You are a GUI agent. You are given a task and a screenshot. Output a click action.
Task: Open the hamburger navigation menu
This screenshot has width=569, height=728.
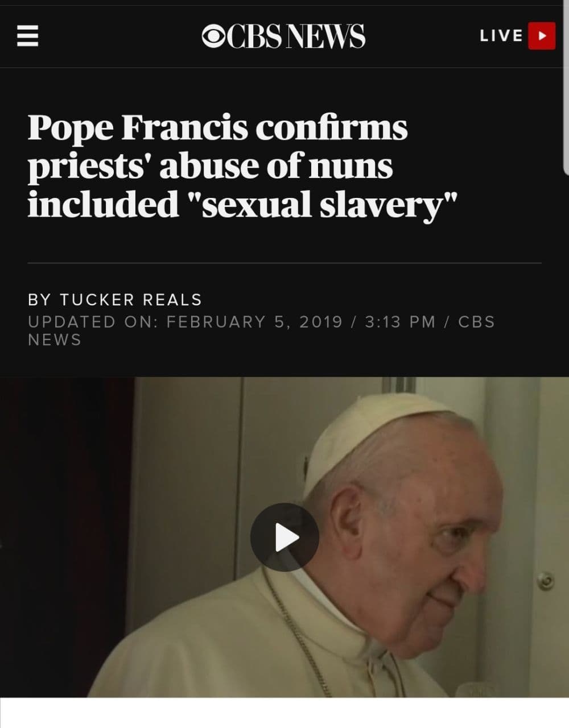point(27,36)
